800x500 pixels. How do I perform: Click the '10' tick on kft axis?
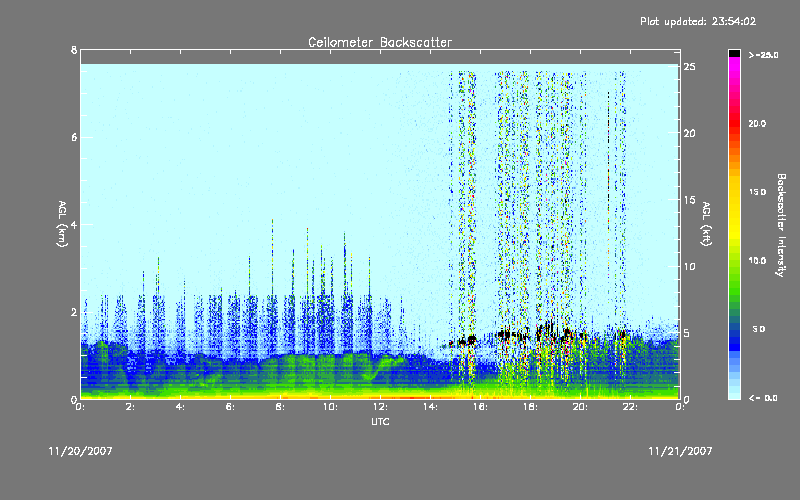coord(690,266)
